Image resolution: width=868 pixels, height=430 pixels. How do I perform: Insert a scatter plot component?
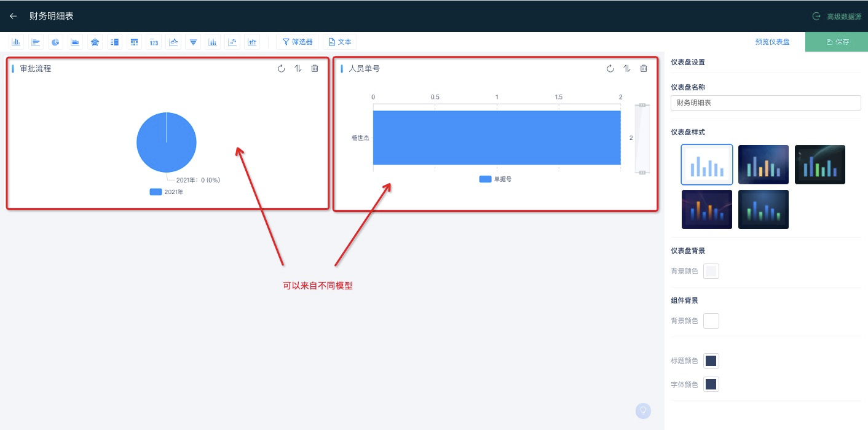click(232, 42)
